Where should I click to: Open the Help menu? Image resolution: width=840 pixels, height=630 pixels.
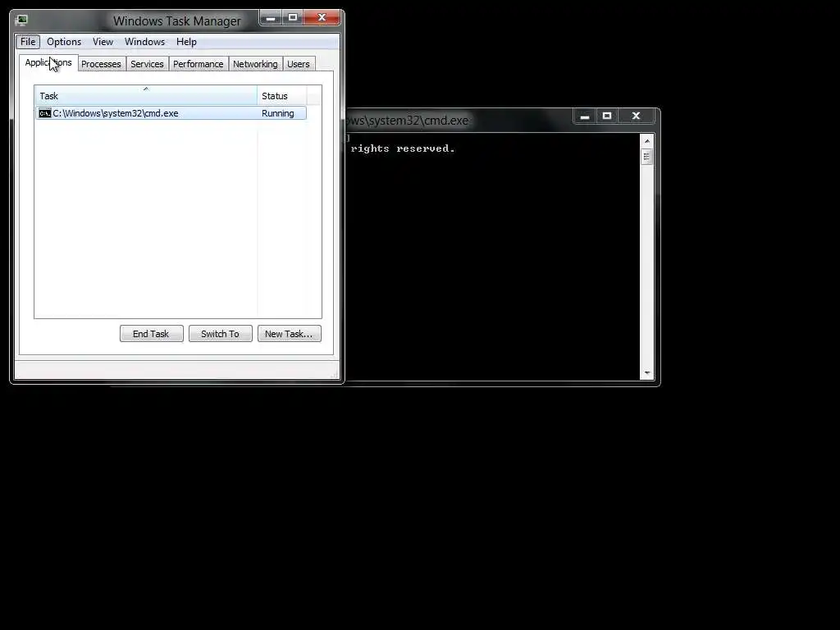pyautogui.click(x=186, y=42)
